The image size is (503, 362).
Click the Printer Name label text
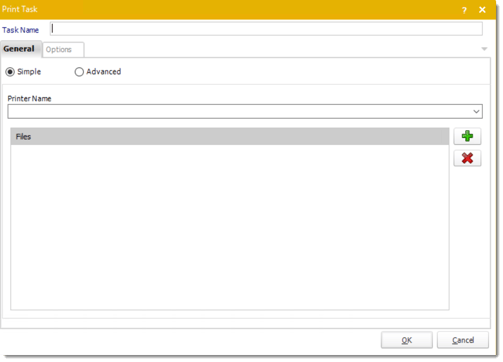tap(29, 99)
